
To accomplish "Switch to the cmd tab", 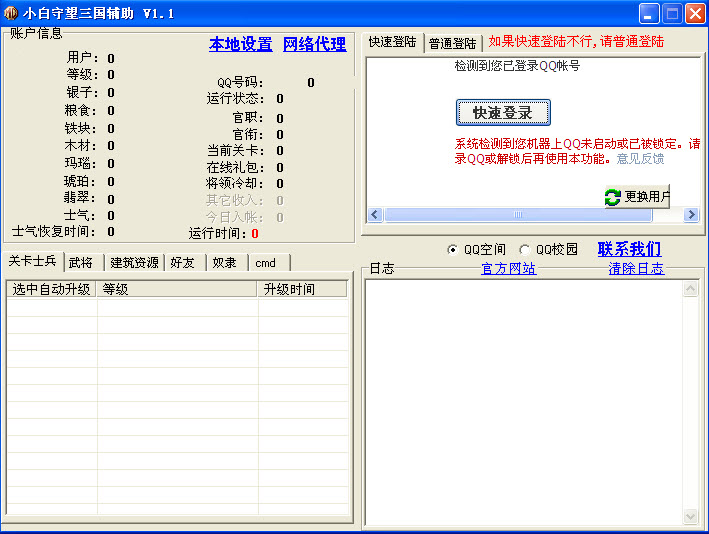I will (269, 263).
